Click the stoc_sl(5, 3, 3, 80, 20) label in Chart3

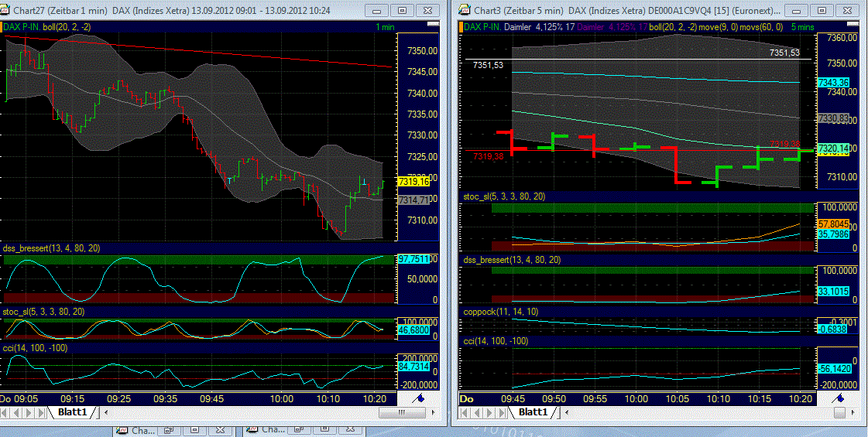(x=504, y=196)
